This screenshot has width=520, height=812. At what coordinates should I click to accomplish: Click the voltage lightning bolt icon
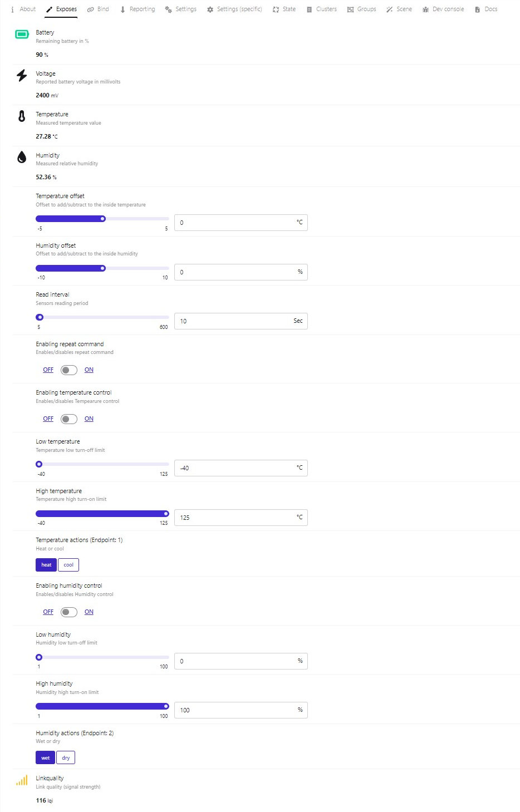click(x=22, y=75)
